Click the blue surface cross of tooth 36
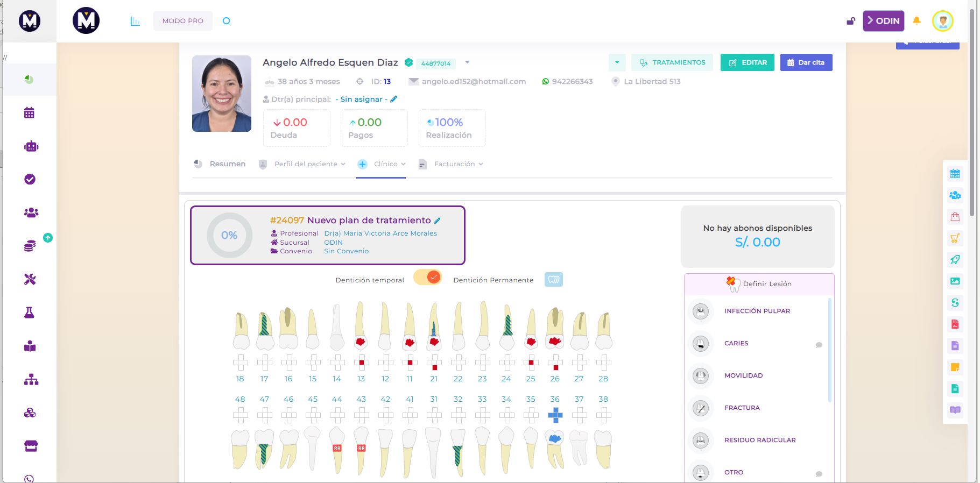This screenshot has width=980, height=483. [555, 415]
